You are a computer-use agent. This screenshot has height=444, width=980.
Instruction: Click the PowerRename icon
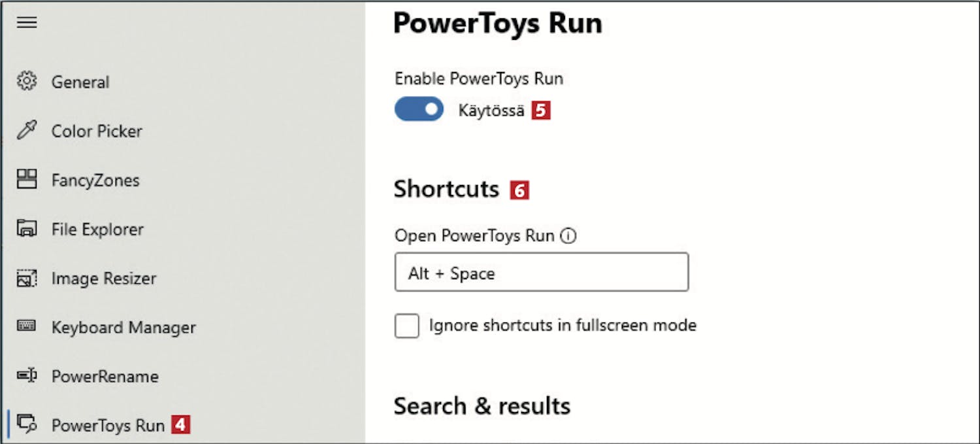coord(27,376)
